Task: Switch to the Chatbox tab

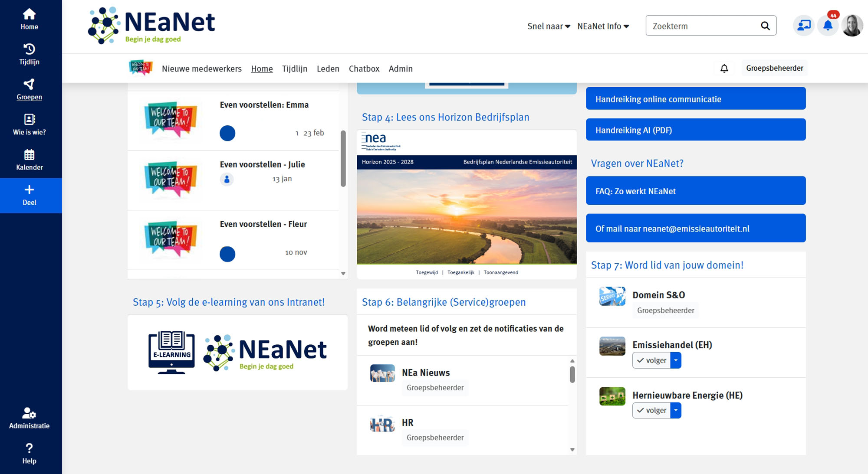Action: [364, 69]
